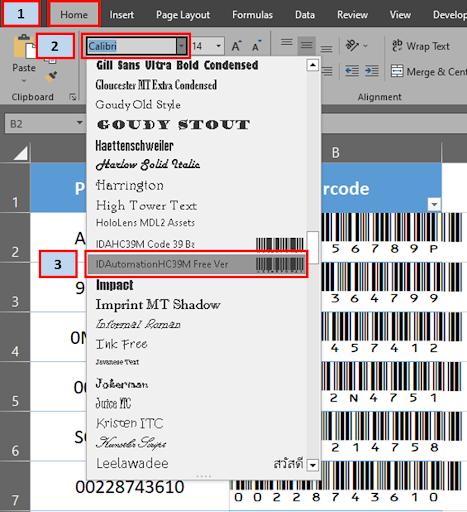Select row 7 header

click(15, 487)
